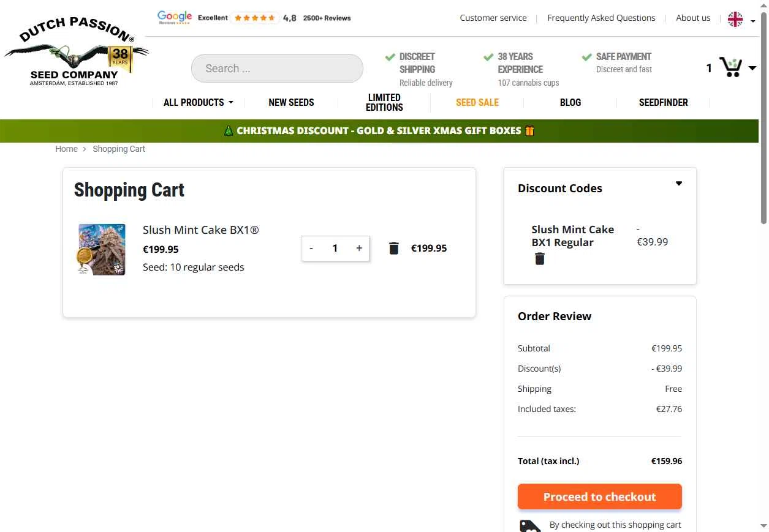Open Frequently Asked Questions link
Viewport: 769px width, 532px height.
click(x=601, y=18)
